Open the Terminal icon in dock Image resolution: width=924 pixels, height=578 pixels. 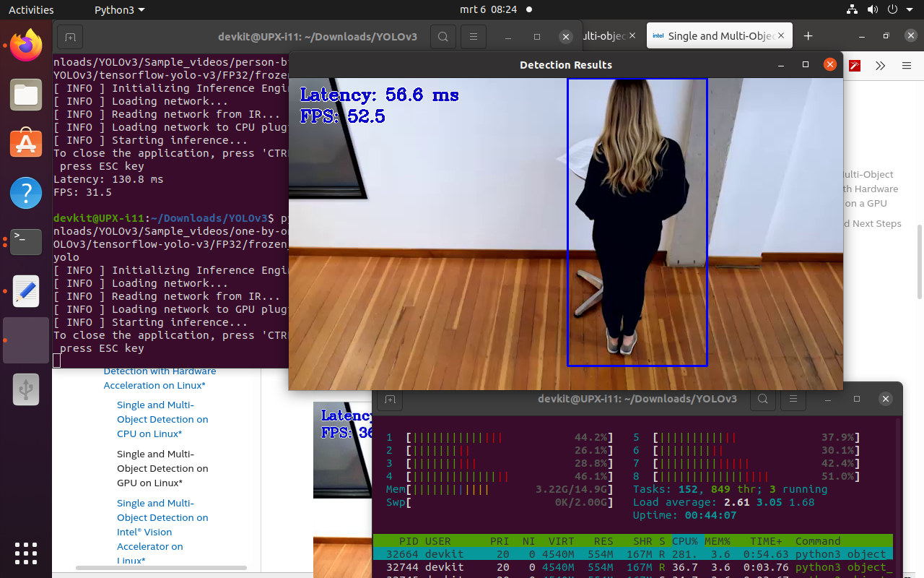click(26, 242)
